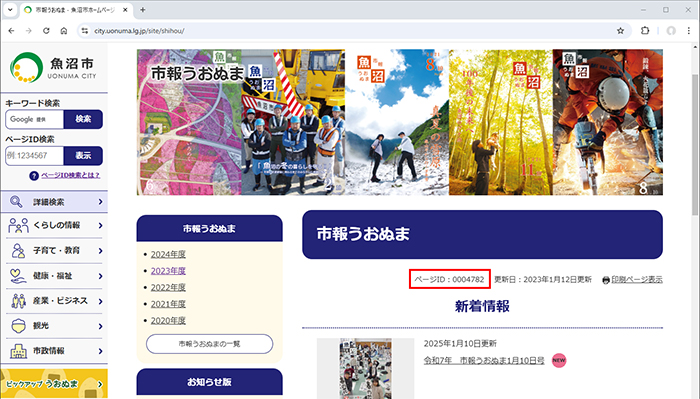
Task: Expand the くらしの情報 chevron arrow
Action: tap(100, 225)
